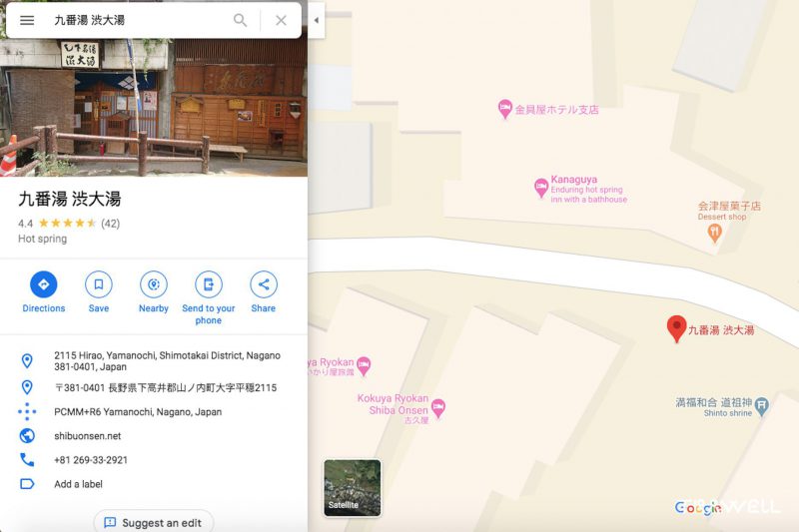Click the search field showing 九番湯 渋大湯
The width and height of the screenshot is (799, 532).
click(x=138, y=20)
